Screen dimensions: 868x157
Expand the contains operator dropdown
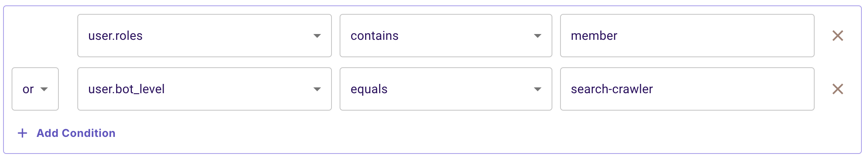(446, 36)
